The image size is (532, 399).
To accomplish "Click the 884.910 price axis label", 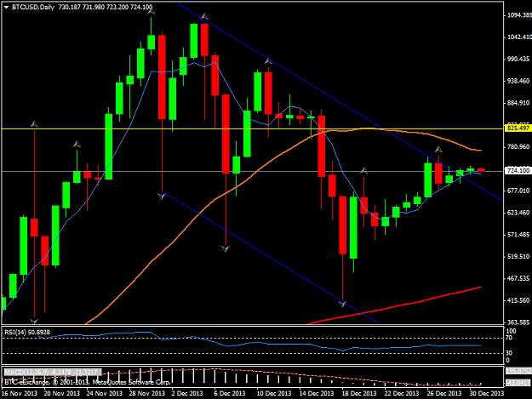I will pos(518,103).
